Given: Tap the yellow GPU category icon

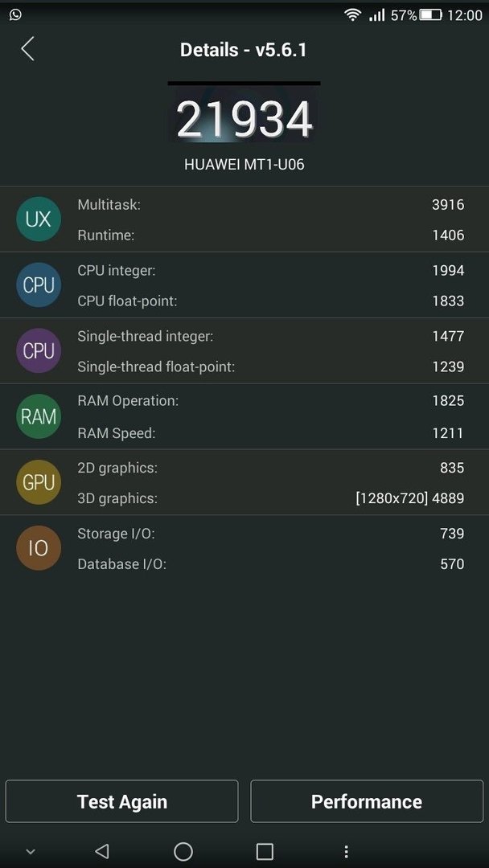Looking at the screenshot, I should pos(39,482).
